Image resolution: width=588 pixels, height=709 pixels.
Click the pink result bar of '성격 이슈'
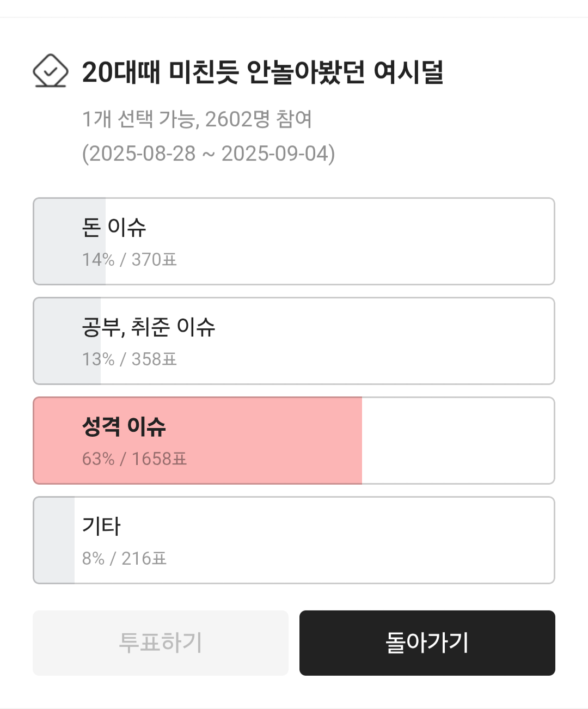point(272,441)
